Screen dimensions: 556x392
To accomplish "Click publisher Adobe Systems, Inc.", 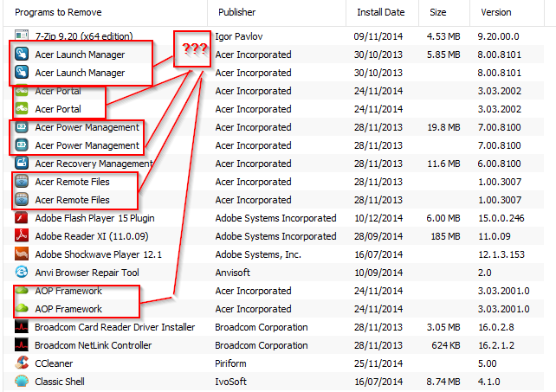I will [258, 254].
